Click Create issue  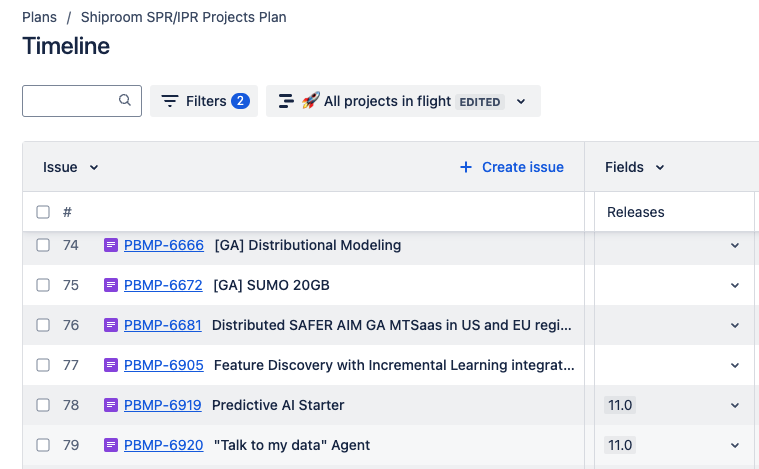pos(523,167)
